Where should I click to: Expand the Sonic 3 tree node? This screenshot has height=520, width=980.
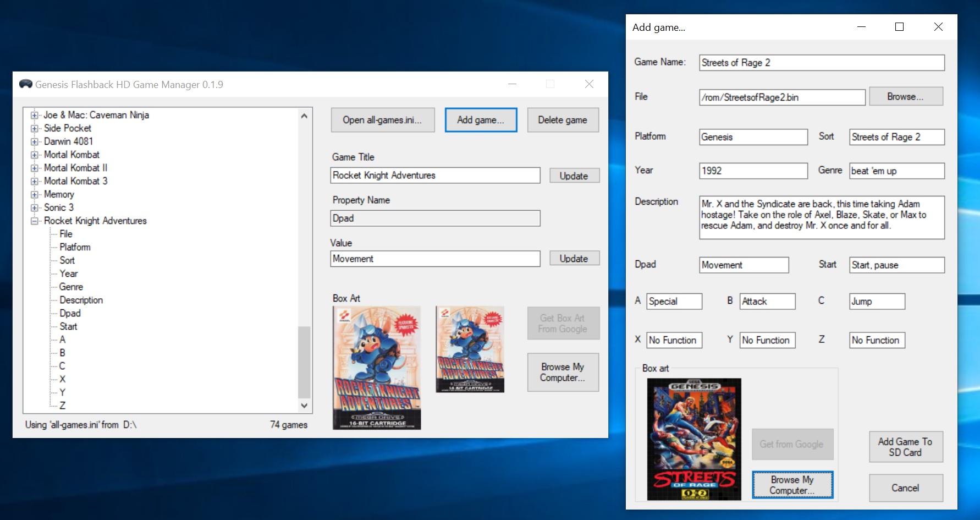(35, 207)
